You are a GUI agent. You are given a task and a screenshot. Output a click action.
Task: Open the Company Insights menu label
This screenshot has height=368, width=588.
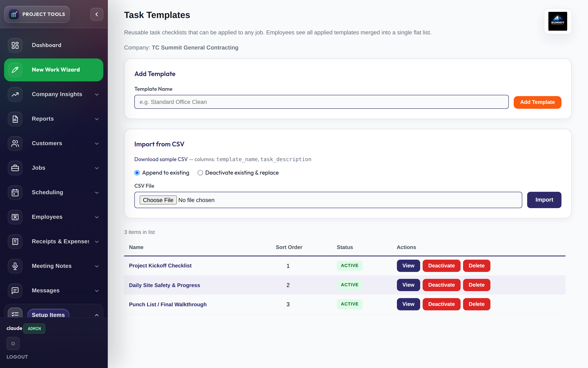[57, 94]
